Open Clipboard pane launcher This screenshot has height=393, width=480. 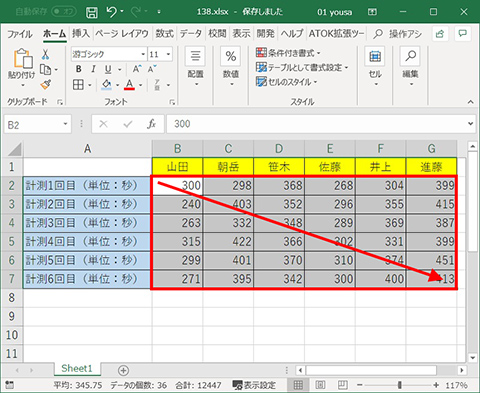(x=60, y=102)
